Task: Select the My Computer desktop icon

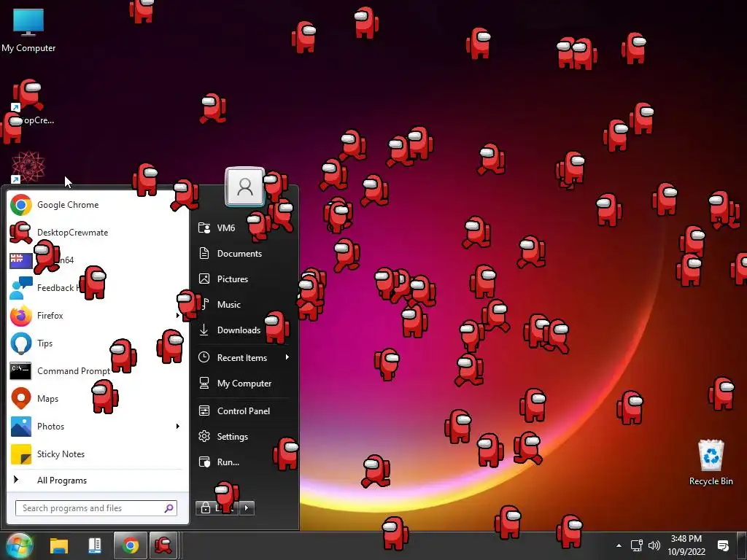Action: tap(28, 31)
